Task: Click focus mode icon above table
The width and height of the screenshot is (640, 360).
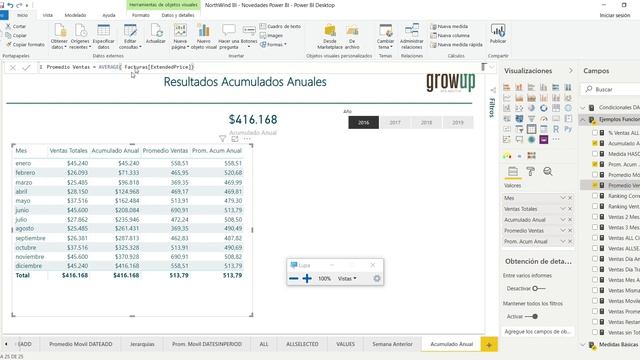Action: (x=235, y=139)
